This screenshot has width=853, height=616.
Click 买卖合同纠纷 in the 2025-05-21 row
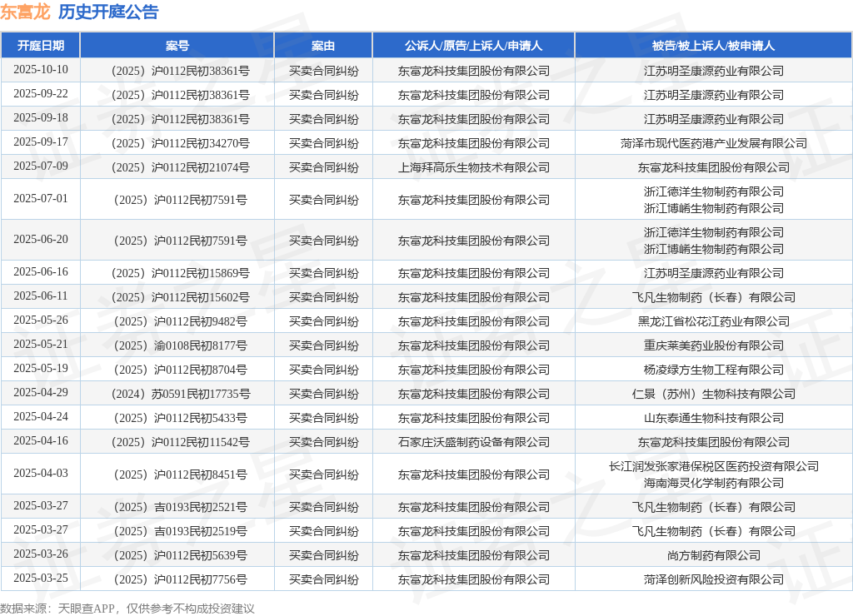point(323,345)
